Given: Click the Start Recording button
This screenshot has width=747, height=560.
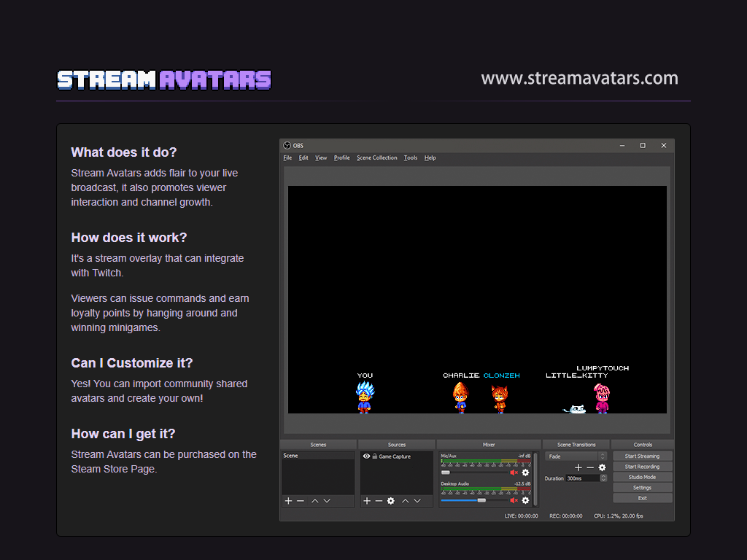Looking at the screenshot, I should (x=642, y=467).
